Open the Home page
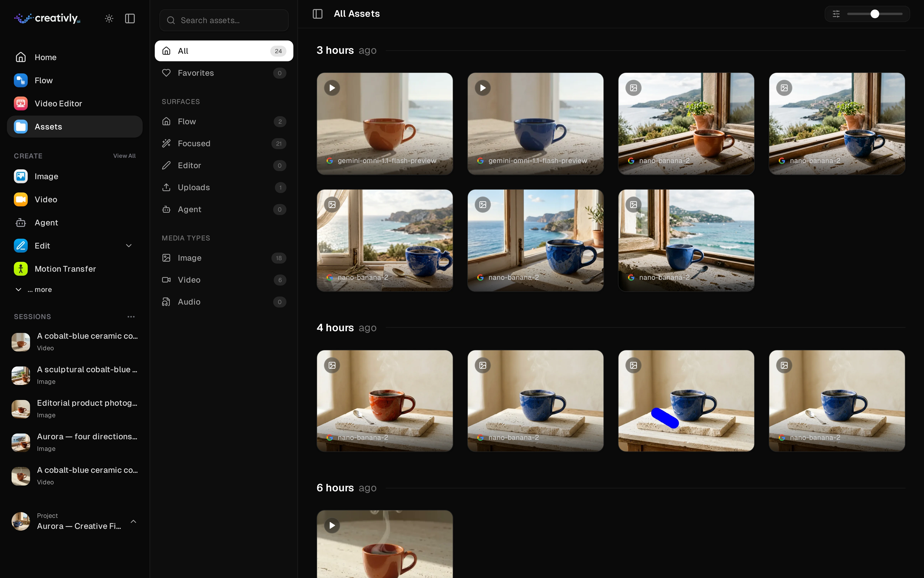The image size is (924, 578). 75,57
